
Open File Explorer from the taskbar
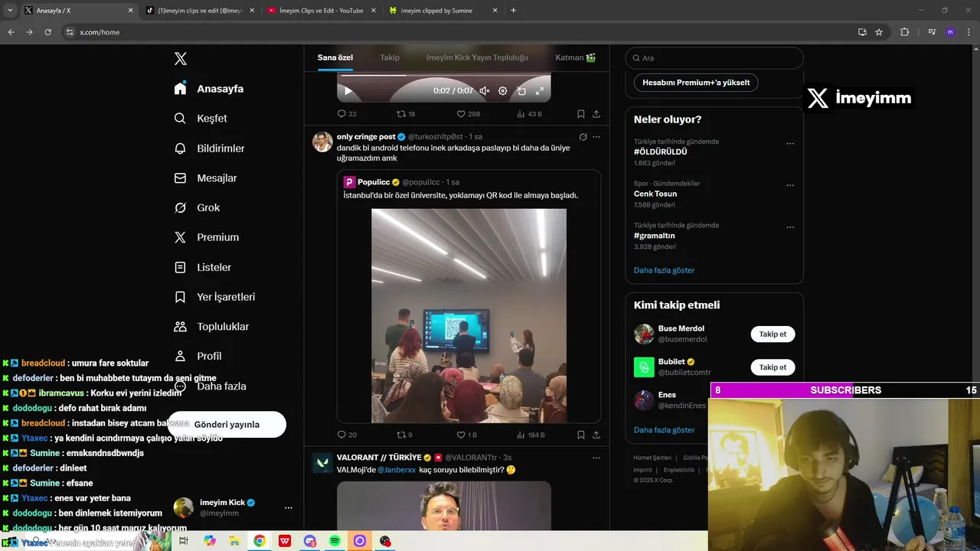tap(234, 541)
